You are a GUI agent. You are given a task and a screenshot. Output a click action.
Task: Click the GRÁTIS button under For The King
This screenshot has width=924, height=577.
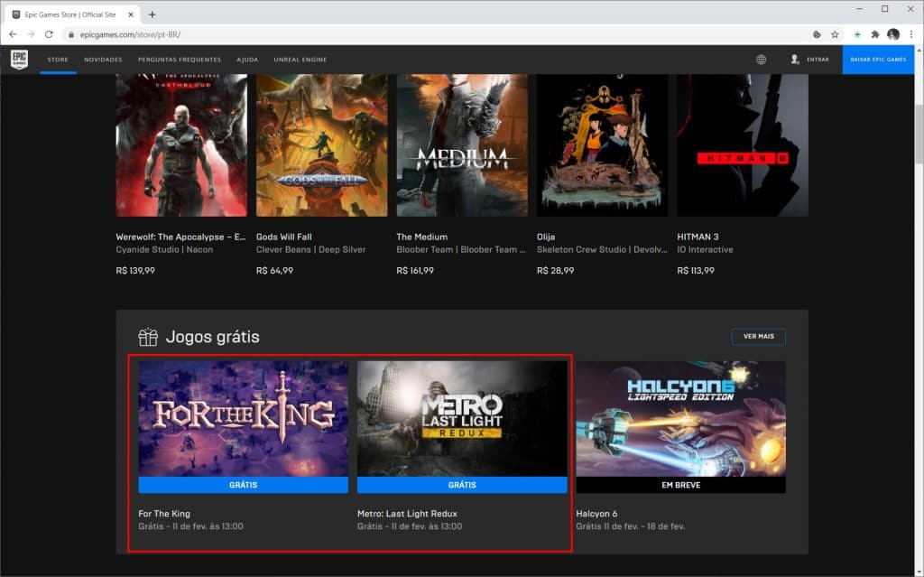[x=244, y=485]
